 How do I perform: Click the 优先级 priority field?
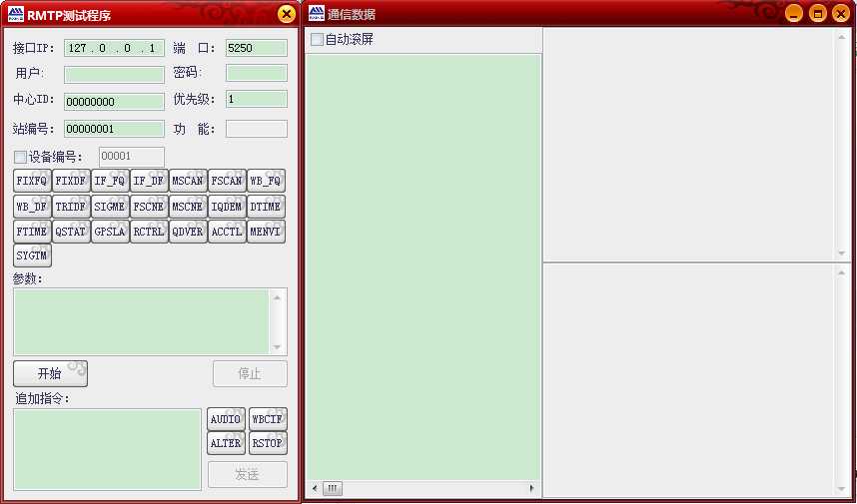pyautogui.click(x=257, y=100)
